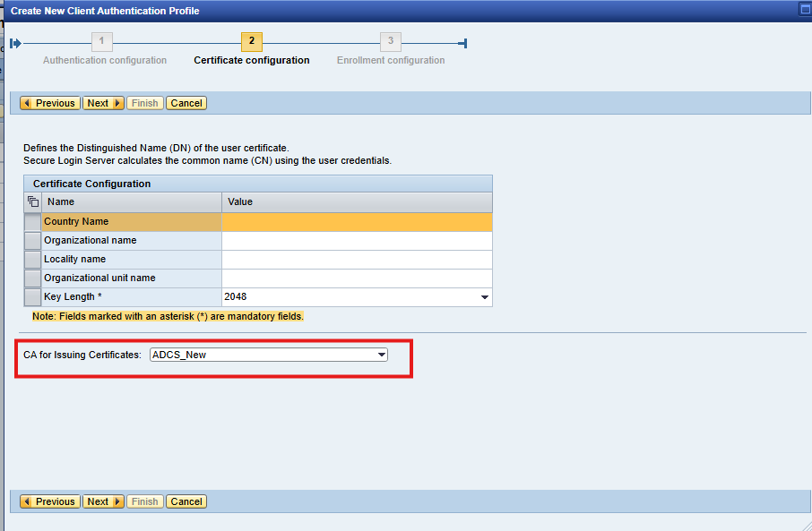Screen dimensions: 812x531
Task: Go to Authentication configuration step
Action: 105,61
